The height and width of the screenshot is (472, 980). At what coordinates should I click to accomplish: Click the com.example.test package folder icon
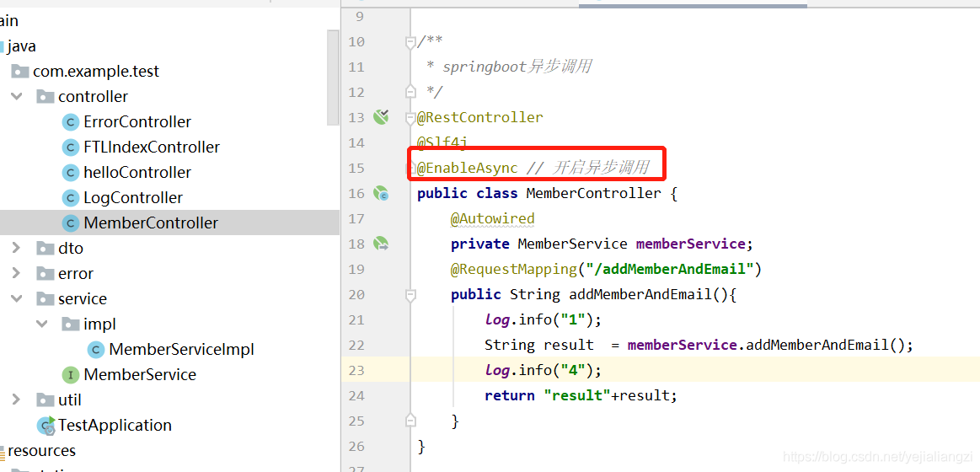click(x=20, y=72)
